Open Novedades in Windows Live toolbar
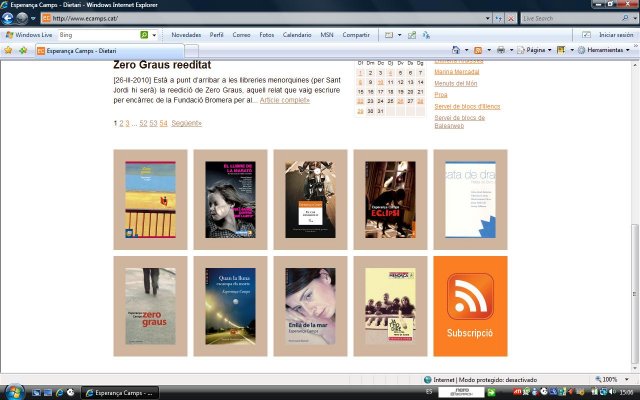This screenshot has height=400, width=640. tap(186, 35)
